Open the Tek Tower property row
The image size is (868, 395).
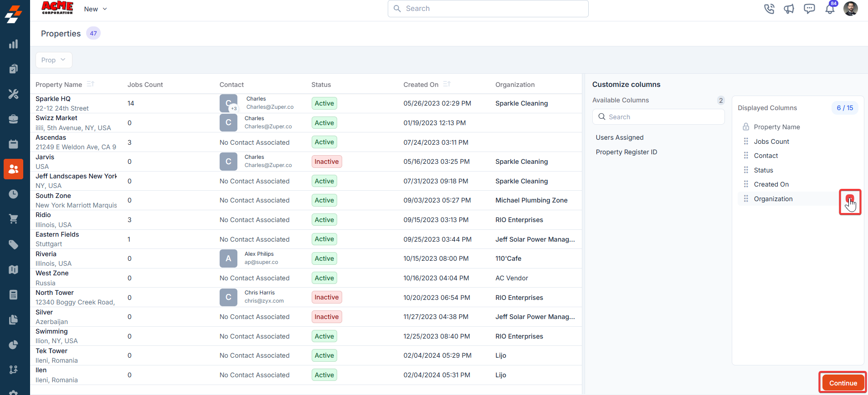(306, 355)
